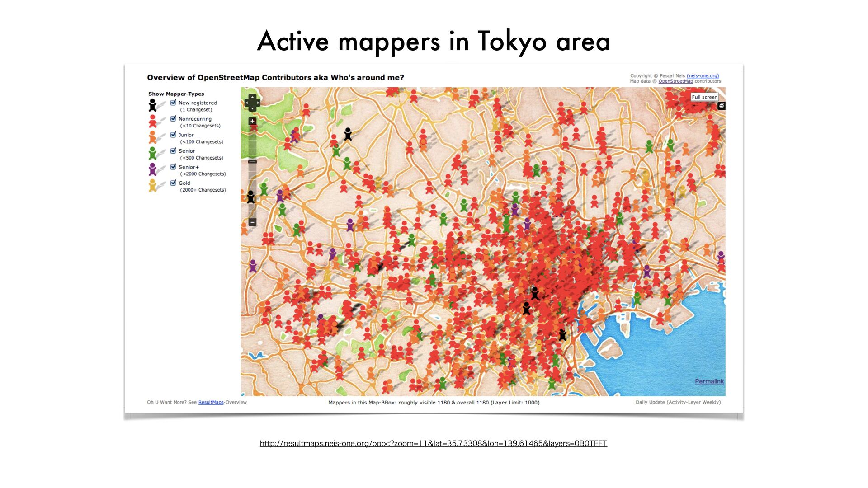This screenshot has width=868, height=488.
Task: Click the neis-one.org copyright link
Action: click(703, 76)
